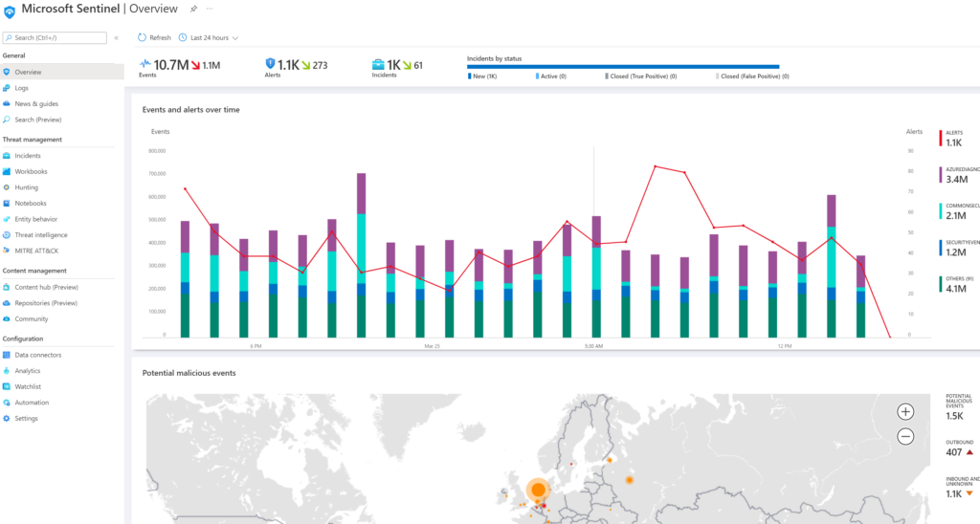980x524 pixels.
Task: Open the Hunting icon in sidebar
Action: coord(7,187)
